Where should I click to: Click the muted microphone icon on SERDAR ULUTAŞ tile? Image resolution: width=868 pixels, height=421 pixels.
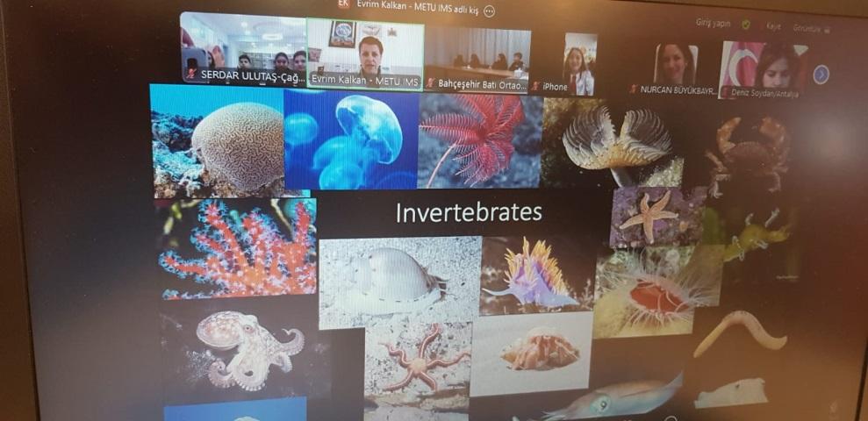(191, 75)
